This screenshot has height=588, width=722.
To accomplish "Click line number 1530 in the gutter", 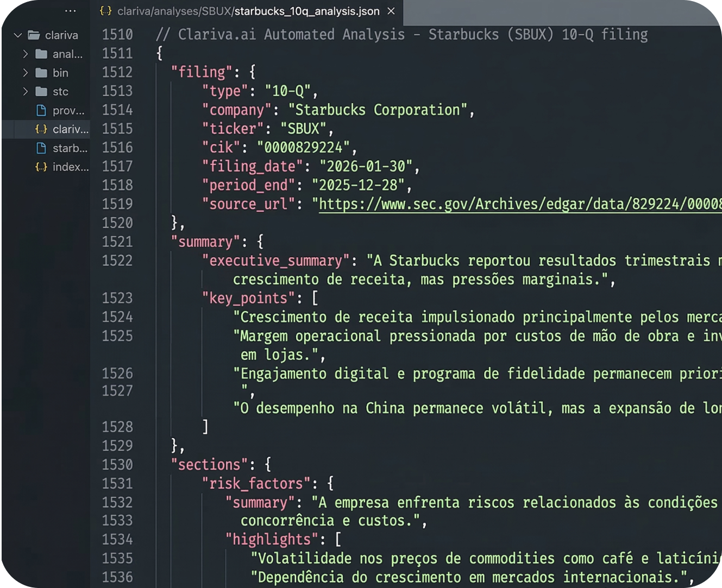I will (x=117, y=464).
